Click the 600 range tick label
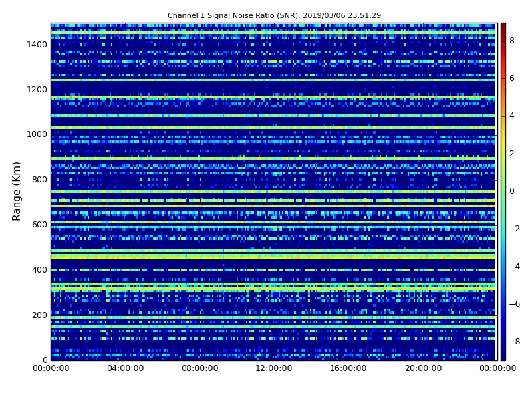This screenshot has width=532, height=399. point(39,225)
